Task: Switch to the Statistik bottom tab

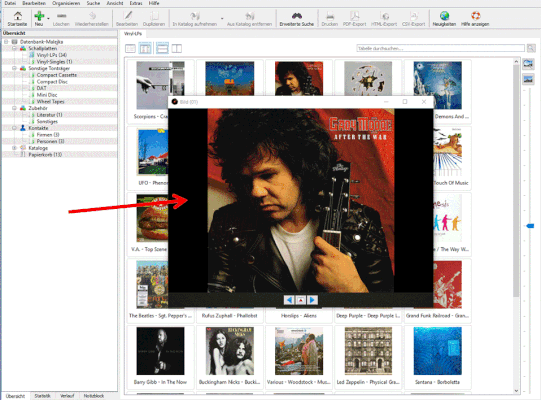Action: pyautogui.click(x=42, y=396)
